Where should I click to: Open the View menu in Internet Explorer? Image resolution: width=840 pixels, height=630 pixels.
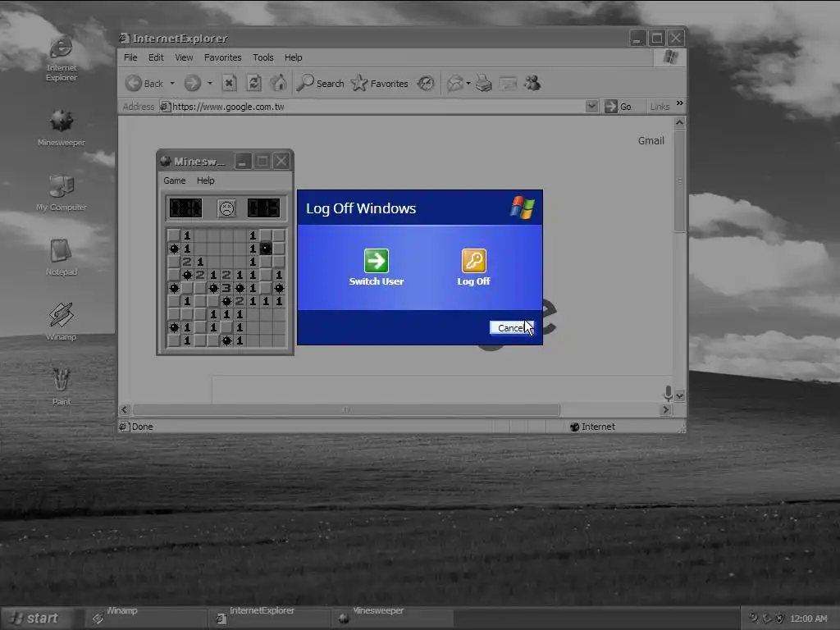point(184,57)
